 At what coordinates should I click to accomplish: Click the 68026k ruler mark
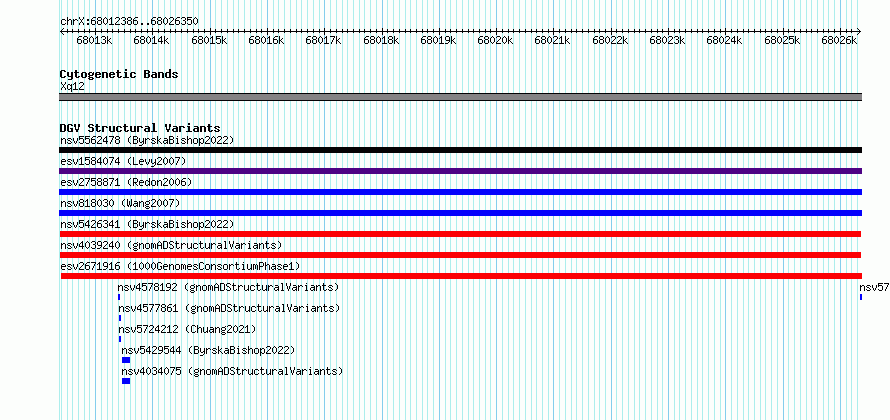(x=839, y=40)
